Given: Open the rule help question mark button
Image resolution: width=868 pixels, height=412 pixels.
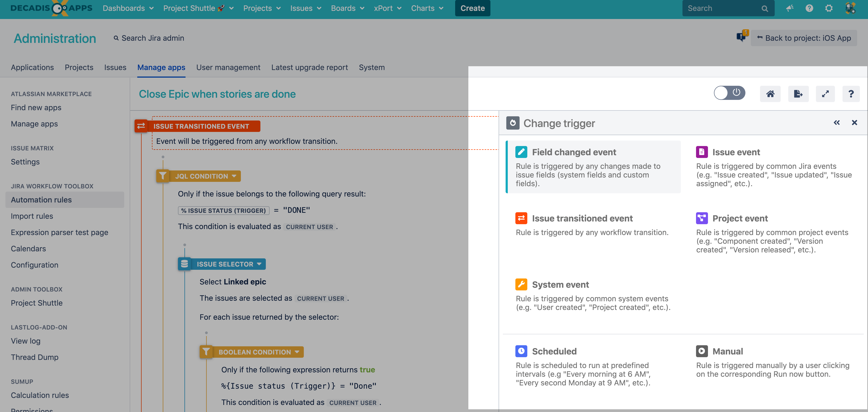Looking at the screenshot, I should (x=851, y=94).
